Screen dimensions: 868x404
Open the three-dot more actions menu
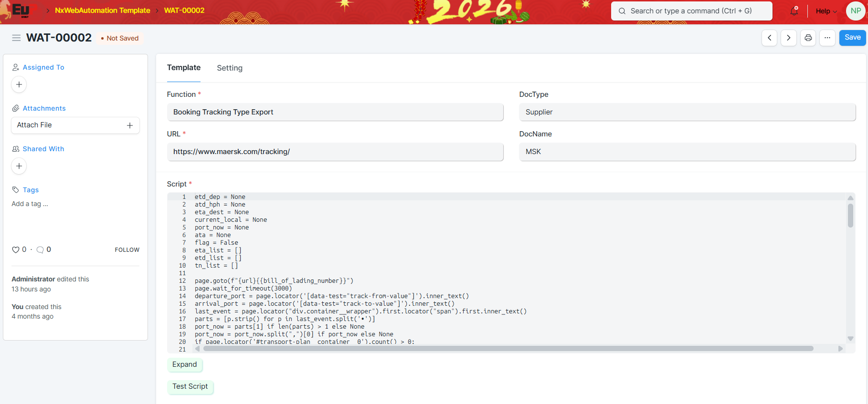[x=827, y=38]
